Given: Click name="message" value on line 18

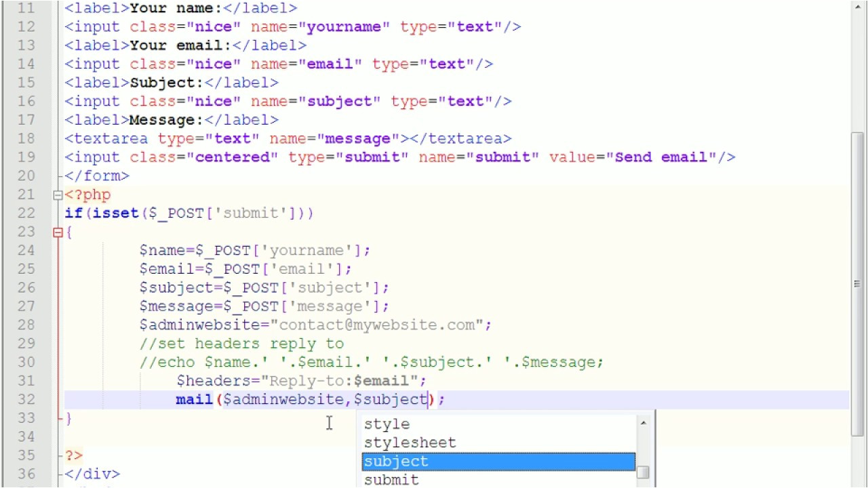Looking at the screenshot, I should [358, 138].
